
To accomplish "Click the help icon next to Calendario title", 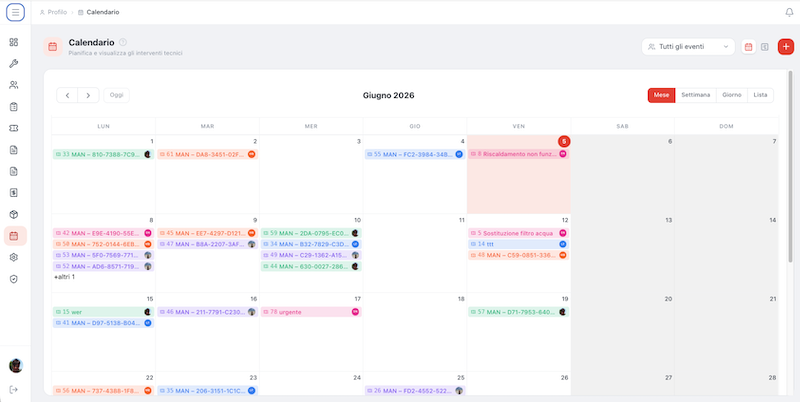I will tap(122, 42).
